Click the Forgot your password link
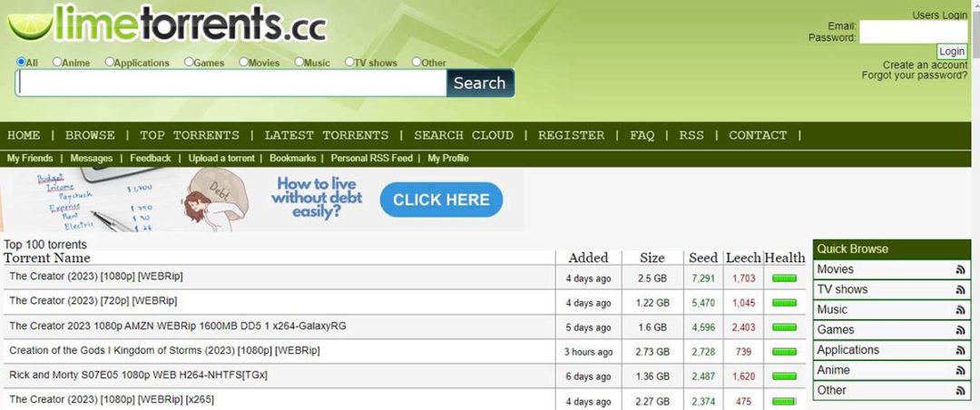980x410 pixels. click(914, 75)
